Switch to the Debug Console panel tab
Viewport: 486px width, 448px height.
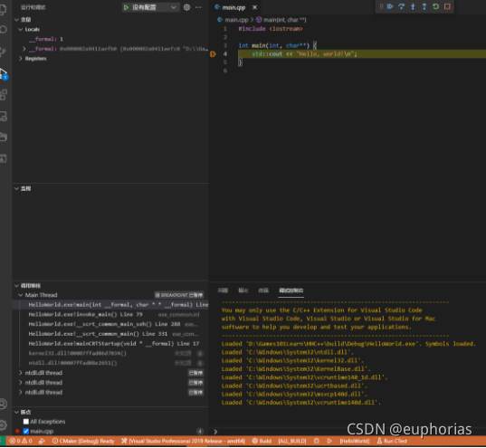tap(291, 291)
